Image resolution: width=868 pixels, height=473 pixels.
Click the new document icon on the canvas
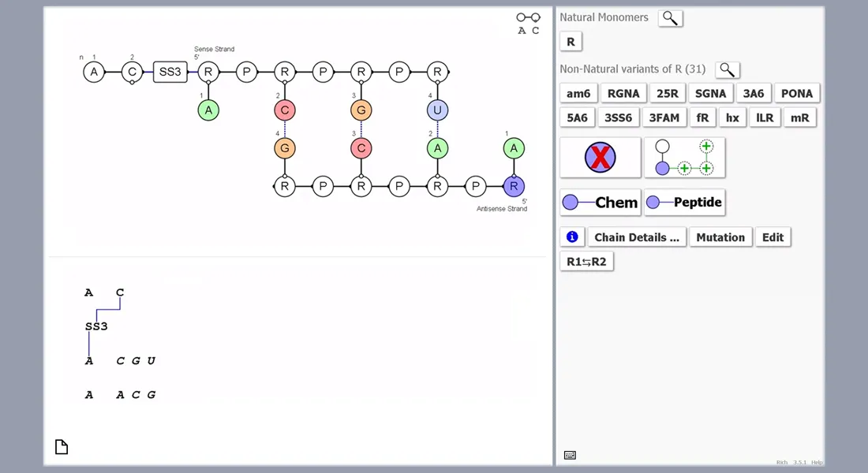coord(62,447)
